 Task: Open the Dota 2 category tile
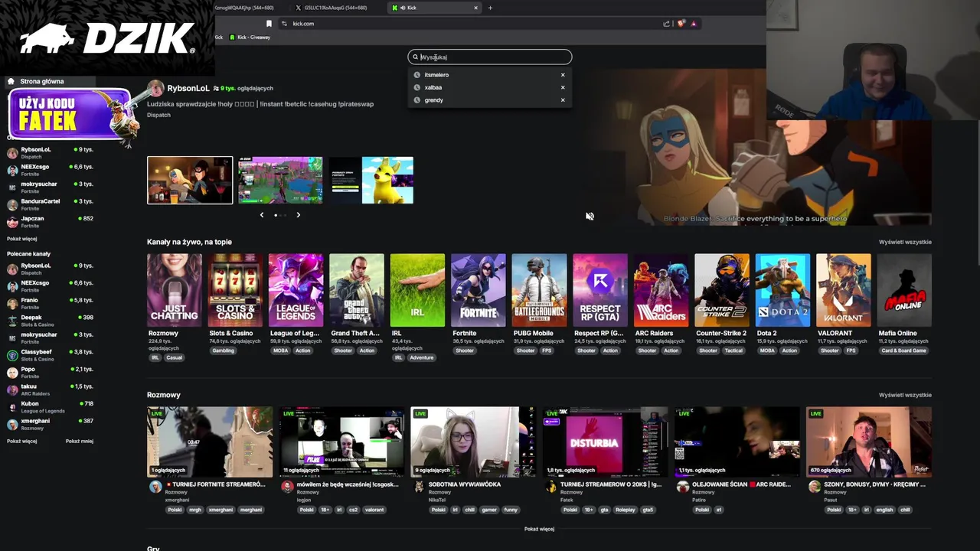(x=782, y=291)
